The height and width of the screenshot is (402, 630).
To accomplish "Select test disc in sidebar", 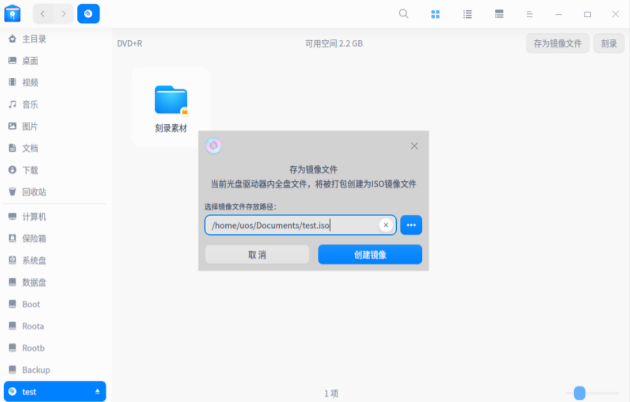I will point(55,392).
